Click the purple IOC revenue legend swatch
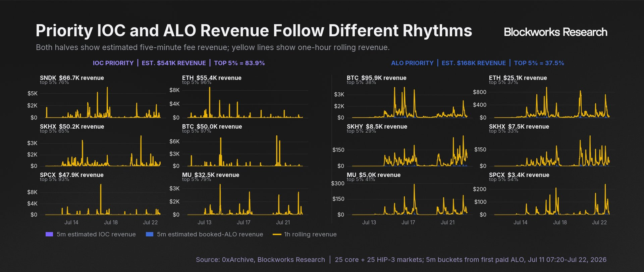 coord(49,234)
